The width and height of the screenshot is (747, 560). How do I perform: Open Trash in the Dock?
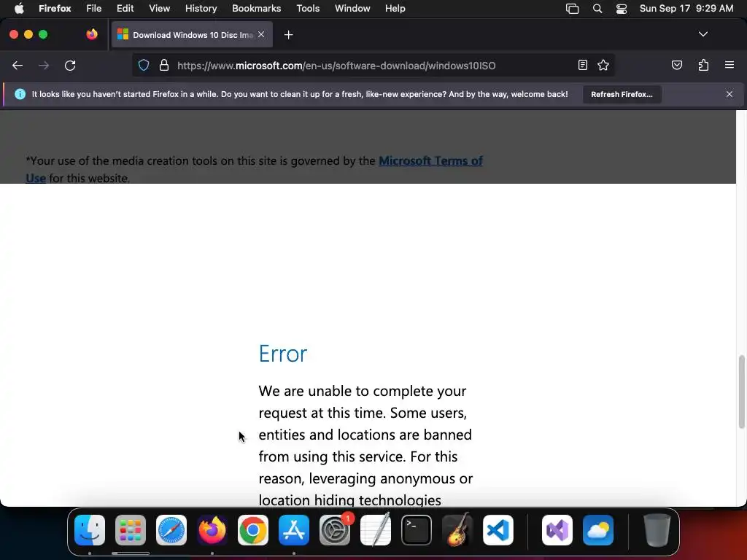coord(657,530)
